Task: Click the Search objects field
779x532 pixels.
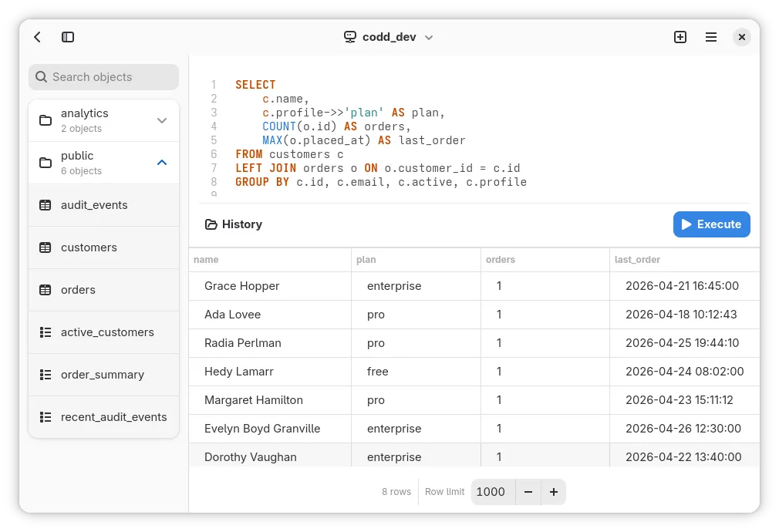Action: click(x=104, y=77)
